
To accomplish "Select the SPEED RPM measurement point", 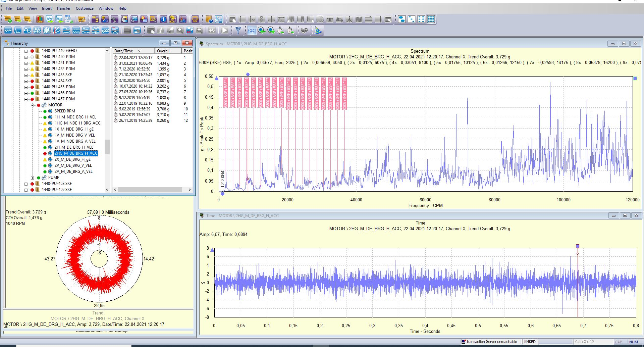I will [65, 111].
